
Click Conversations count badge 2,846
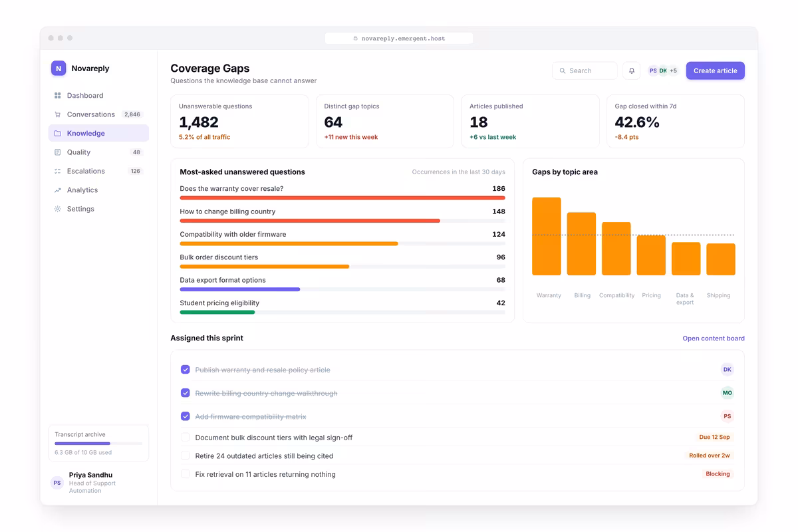(x=132, y=114)
